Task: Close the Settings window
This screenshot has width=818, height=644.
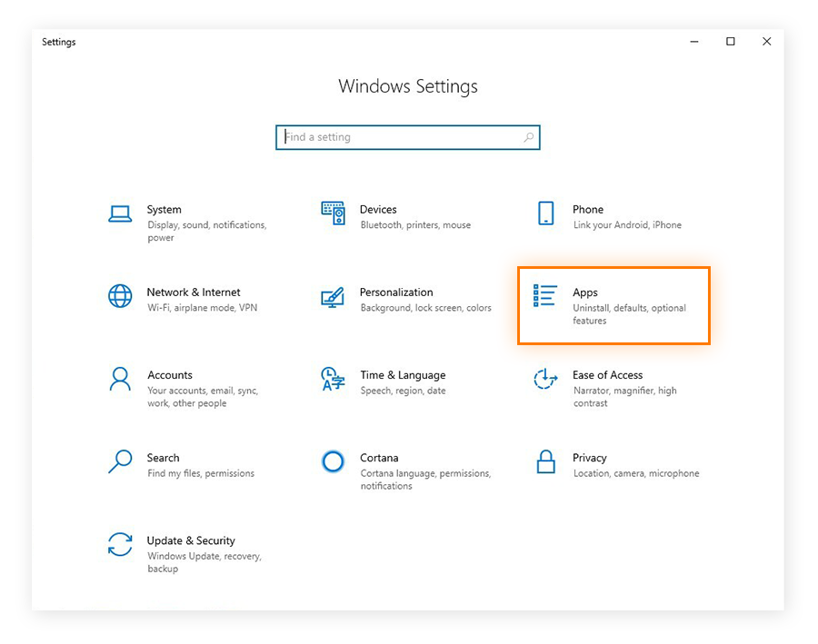Action: (766, 41)
